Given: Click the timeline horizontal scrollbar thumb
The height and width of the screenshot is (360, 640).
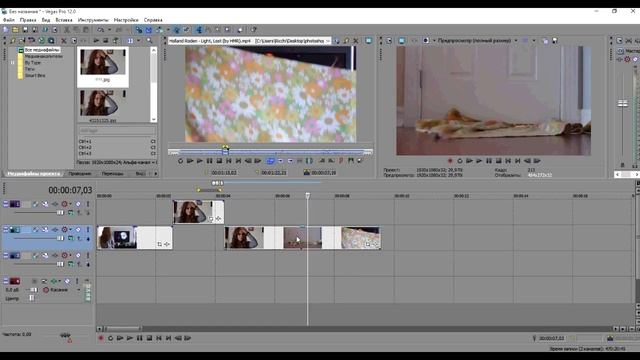Looking at the screenshot, I should click(x=122, y=329).
